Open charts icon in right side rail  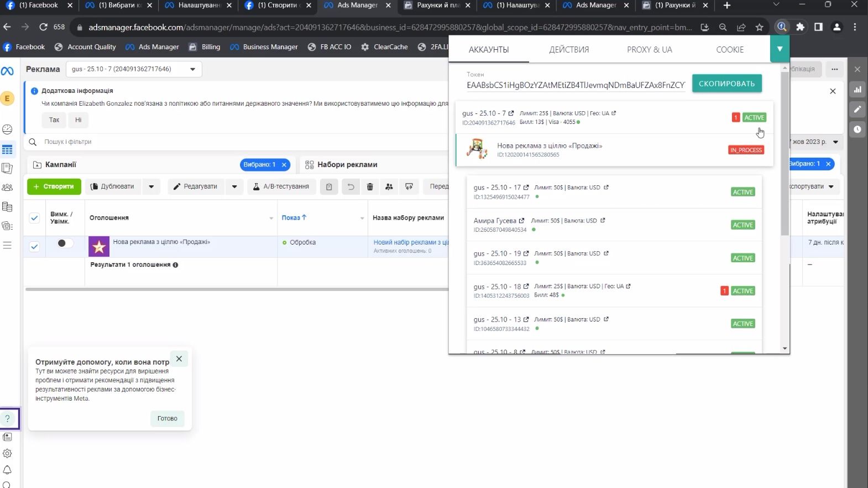pos(857,90)
